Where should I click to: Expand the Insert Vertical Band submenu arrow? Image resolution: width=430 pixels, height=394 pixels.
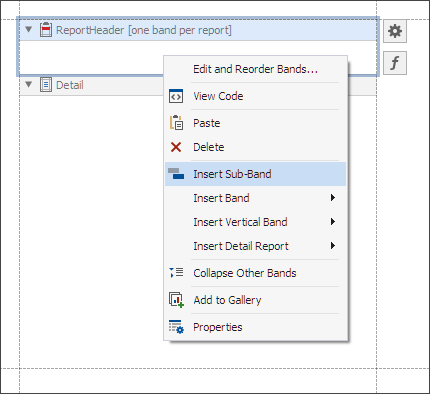[332, 222]
